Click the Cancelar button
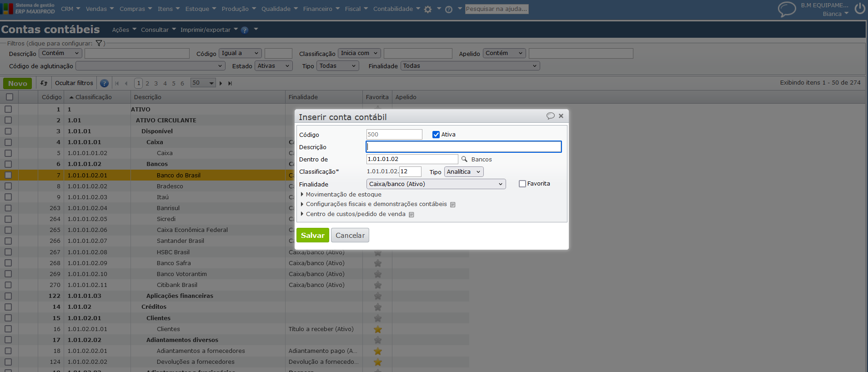Screen dimensions: 868x372 coord(350,236)
